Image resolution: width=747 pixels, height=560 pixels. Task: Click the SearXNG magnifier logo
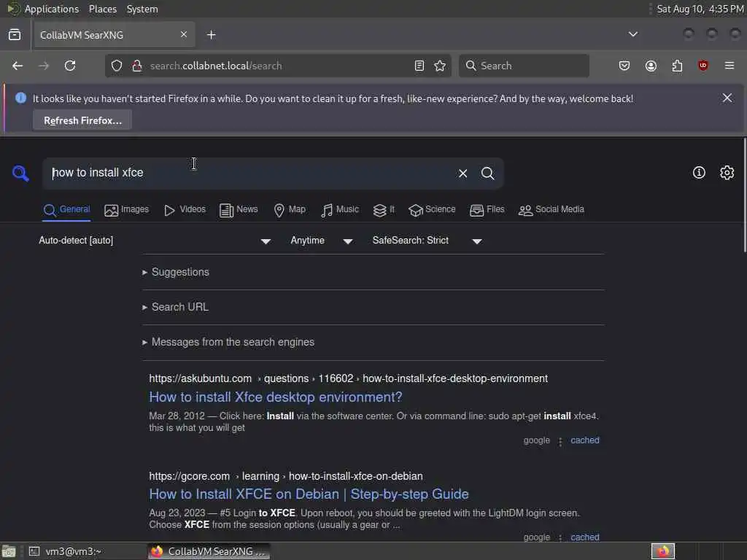[20, 173]
